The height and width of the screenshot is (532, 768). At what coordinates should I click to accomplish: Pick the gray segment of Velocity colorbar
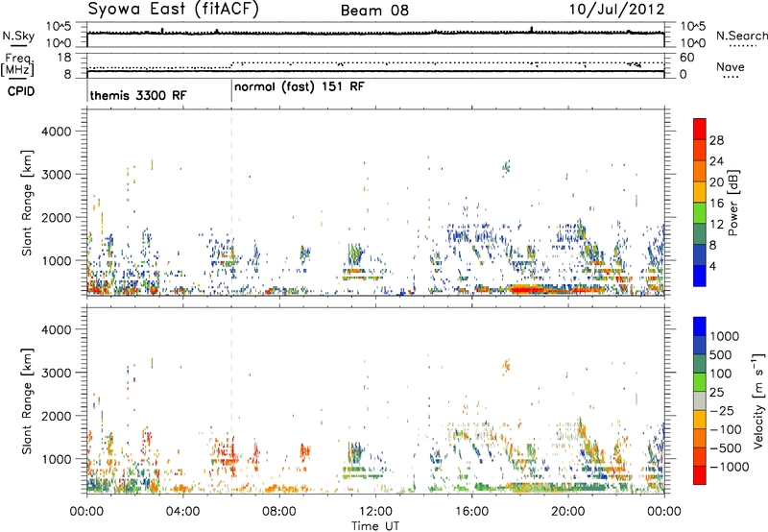click(x=700, y=400)
